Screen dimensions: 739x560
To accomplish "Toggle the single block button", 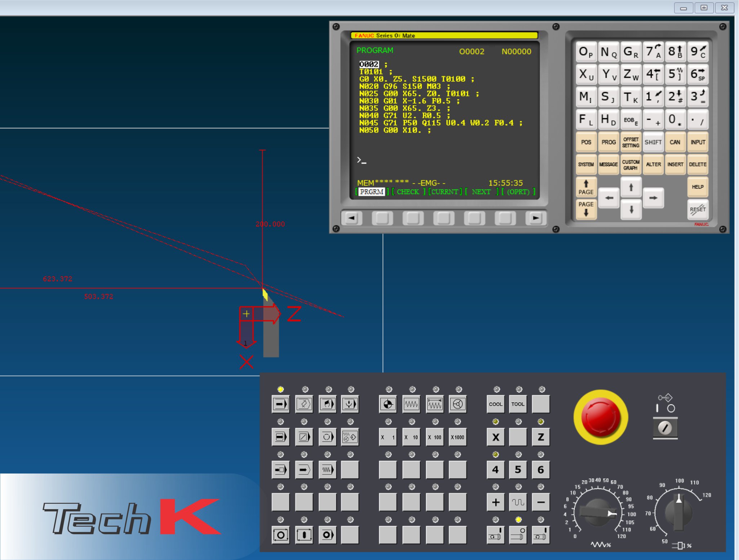I will click(x=280, y=437).
